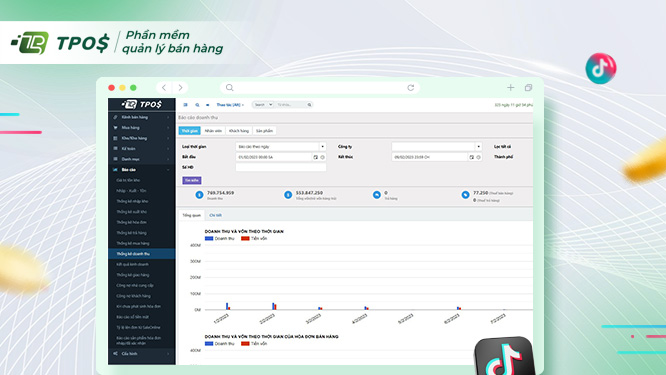Screen dimensions: 666x375
Task: Switch to the Khách hàng tab
Action: (239, 131)
